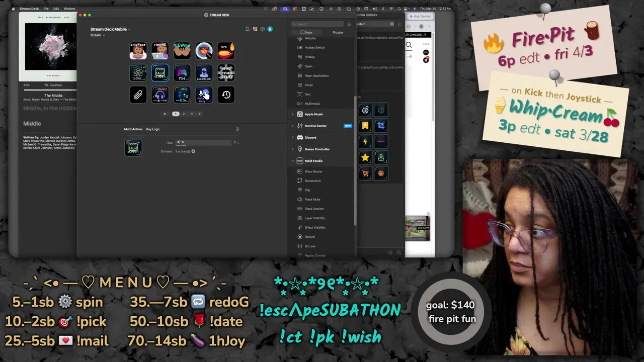Select the paperclip key
This screenshot has height=362, width=644.
(138, 95)
